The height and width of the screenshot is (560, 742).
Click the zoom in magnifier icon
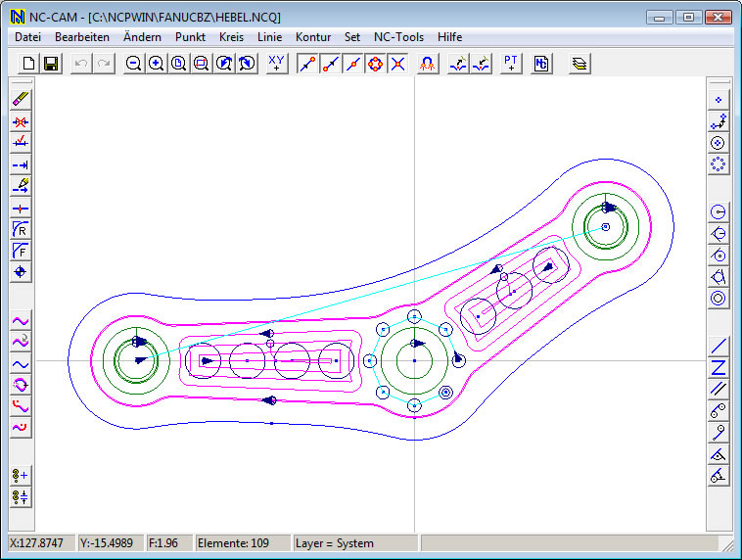tap(156, 64)
